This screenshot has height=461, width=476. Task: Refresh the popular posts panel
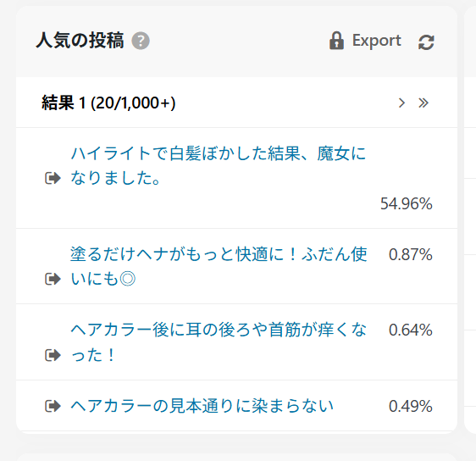pos(426,42)
